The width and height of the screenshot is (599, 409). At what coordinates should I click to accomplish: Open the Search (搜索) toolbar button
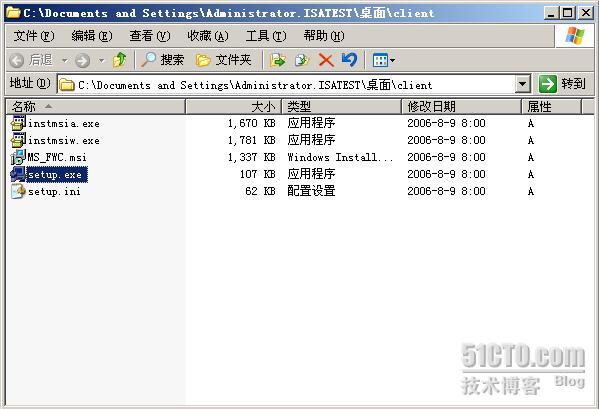pos(162,60)
